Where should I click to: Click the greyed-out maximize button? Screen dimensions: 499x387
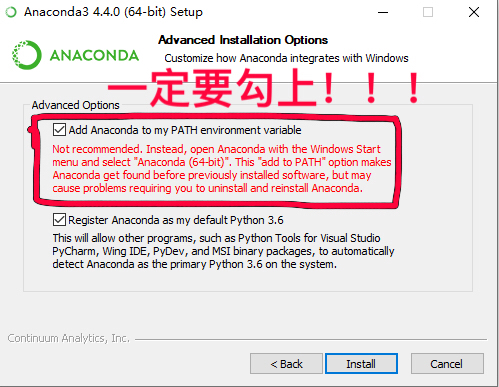click(x=428, y=12)
